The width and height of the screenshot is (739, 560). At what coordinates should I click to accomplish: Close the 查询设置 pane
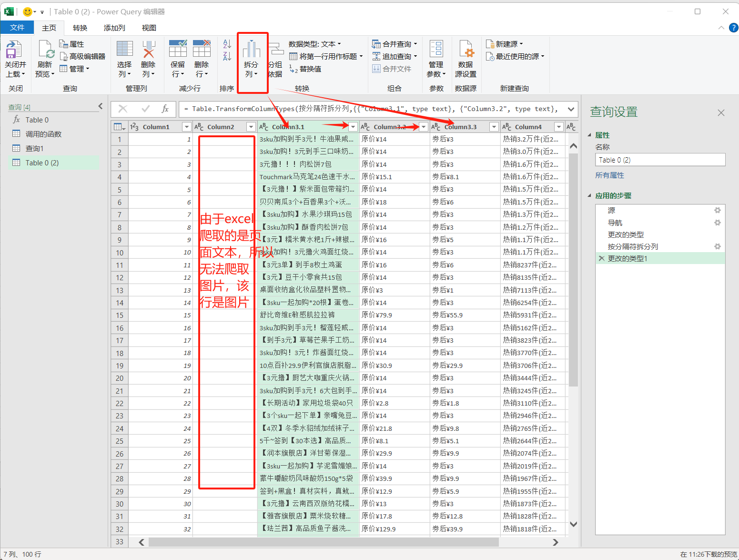click(721, 113)
